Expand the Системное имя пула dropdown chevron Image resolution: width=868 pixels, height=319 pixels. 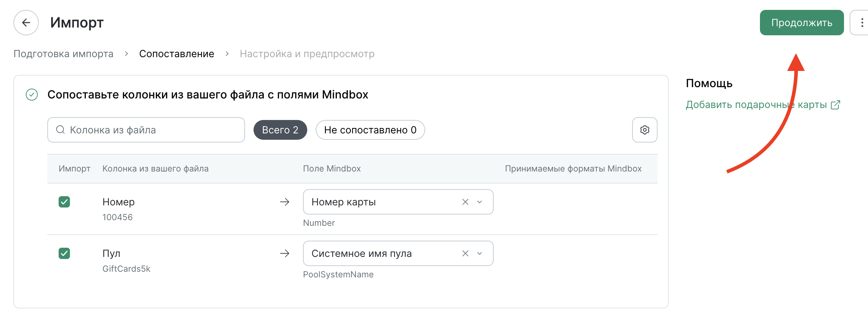(x=480, y=253)
